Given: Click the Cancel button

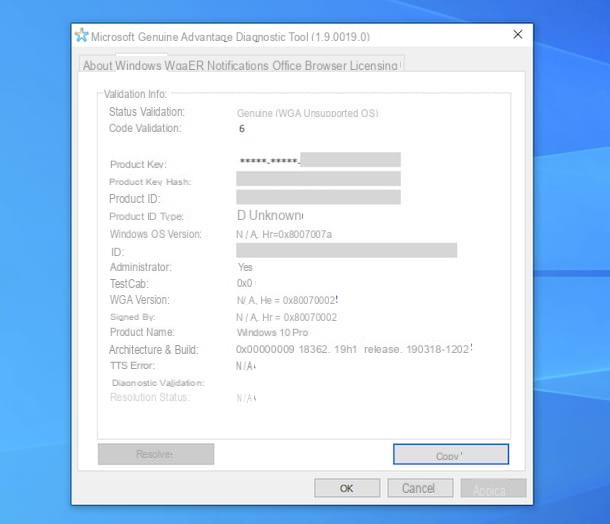Looking at the screenshot, I should 420,488.
